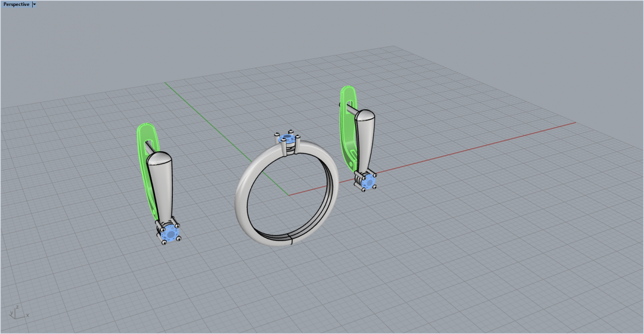Click the world axes icon
644x334 pixels.
pos(18,312)
